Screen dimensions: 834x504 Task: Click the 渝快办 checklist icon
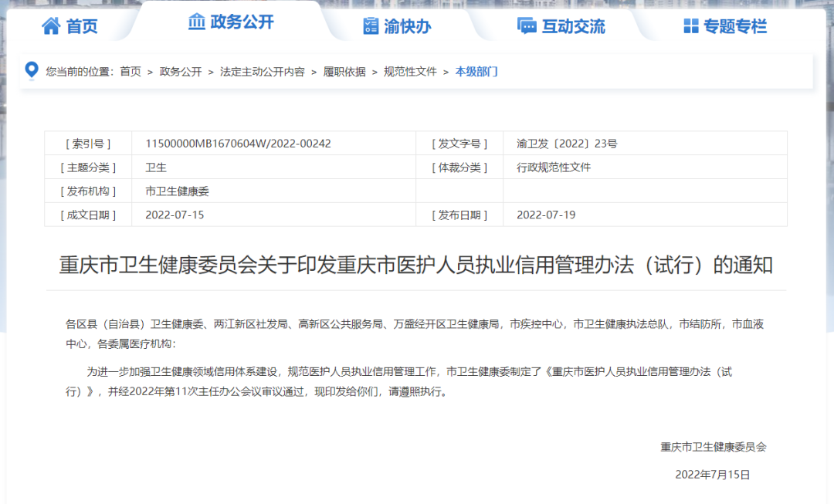click(x=371, y=25)
